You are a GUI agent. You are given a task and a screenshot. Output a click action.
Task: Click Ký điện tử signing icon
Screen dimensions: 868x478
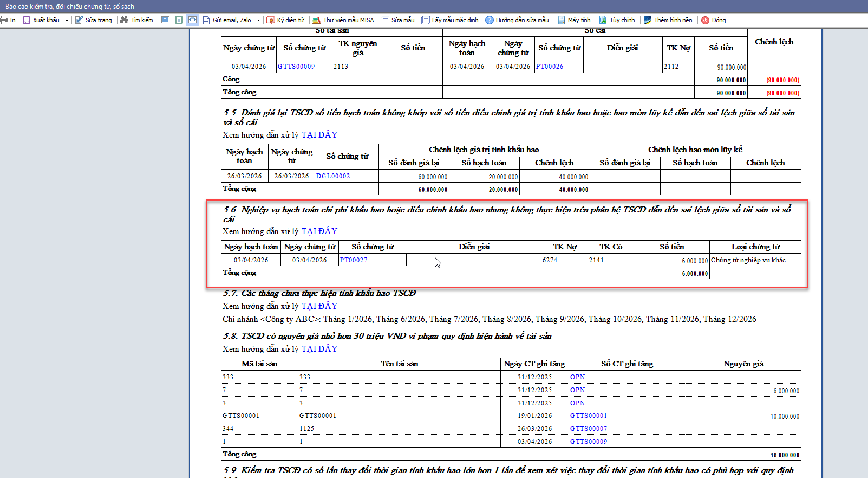[271, 20]
